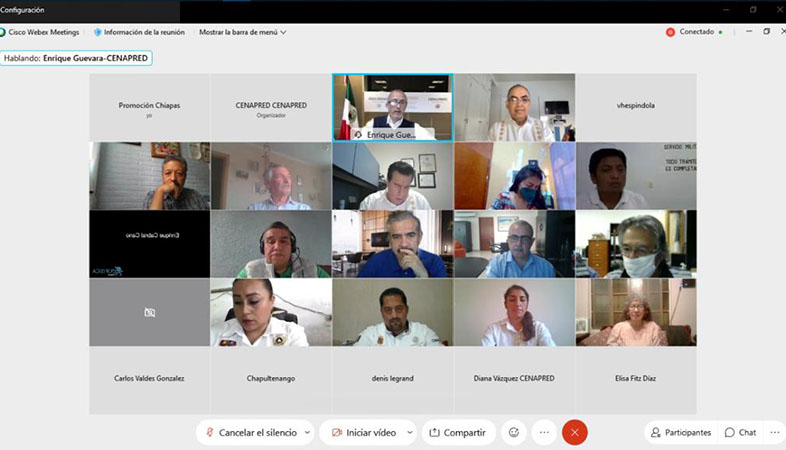Expand Mostrar la barra de menú

[x=243, y=32]
